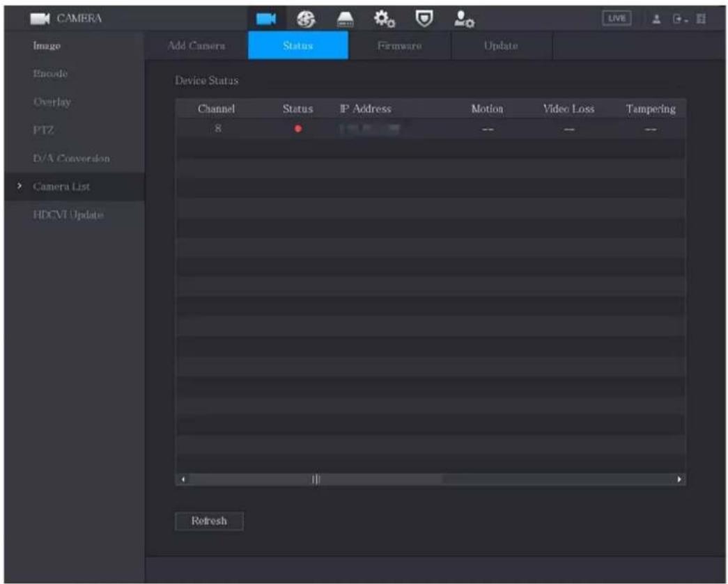Click the CAMERA logo icon top left
Image resolution: width=728 pixels, height=584 pixels.
(x=40, y=19)
